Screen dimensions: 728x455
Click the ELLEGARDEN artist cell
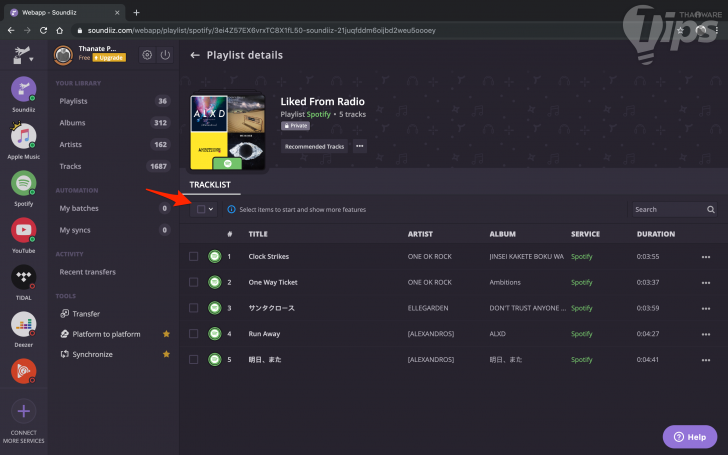(428, 308)
